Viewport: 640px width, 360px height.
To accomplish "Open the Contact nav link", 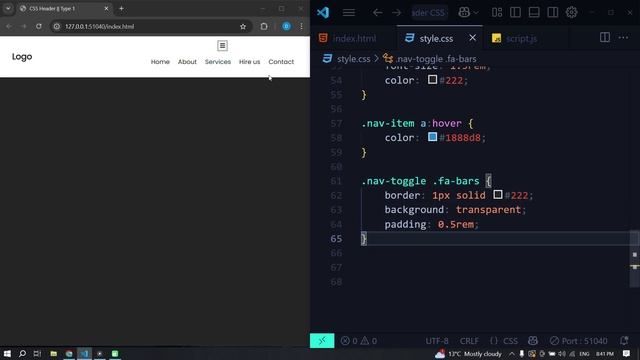I will tap(281, 62).
